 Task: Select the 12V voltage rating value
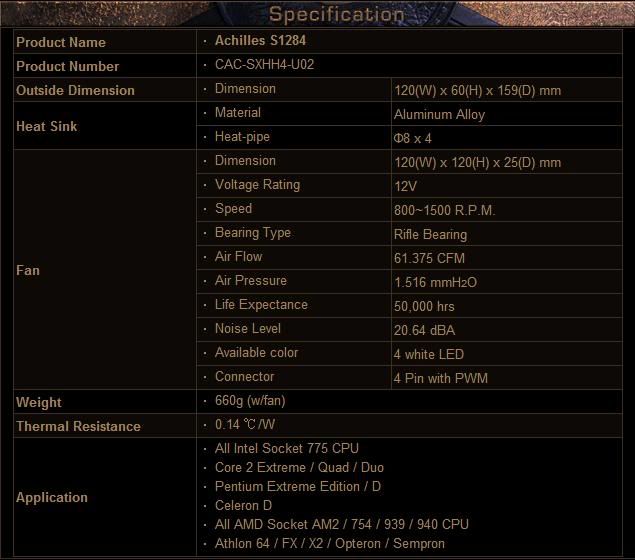[406, 186]
